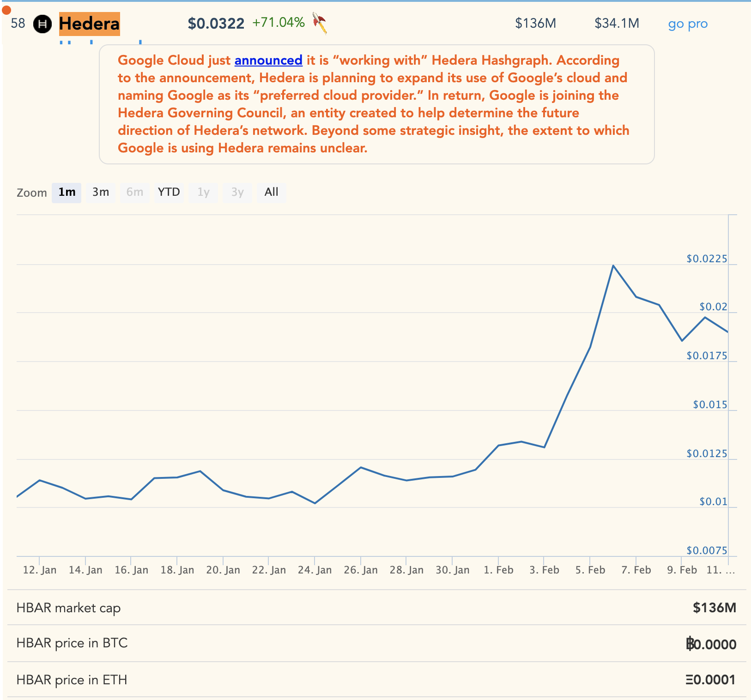751x700 pixels.
Task: Click the '22. Jan' x-axis label
Action: coord(269,570)
